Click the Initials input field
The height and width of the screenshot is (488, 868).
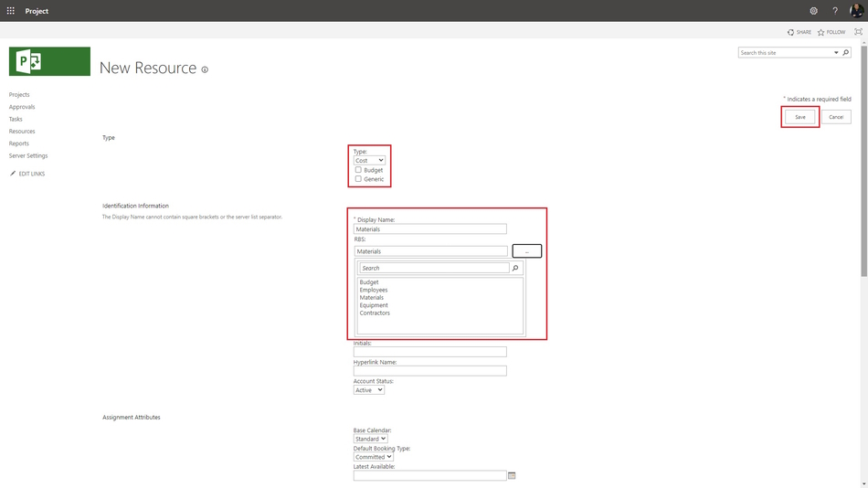(430, 352)
